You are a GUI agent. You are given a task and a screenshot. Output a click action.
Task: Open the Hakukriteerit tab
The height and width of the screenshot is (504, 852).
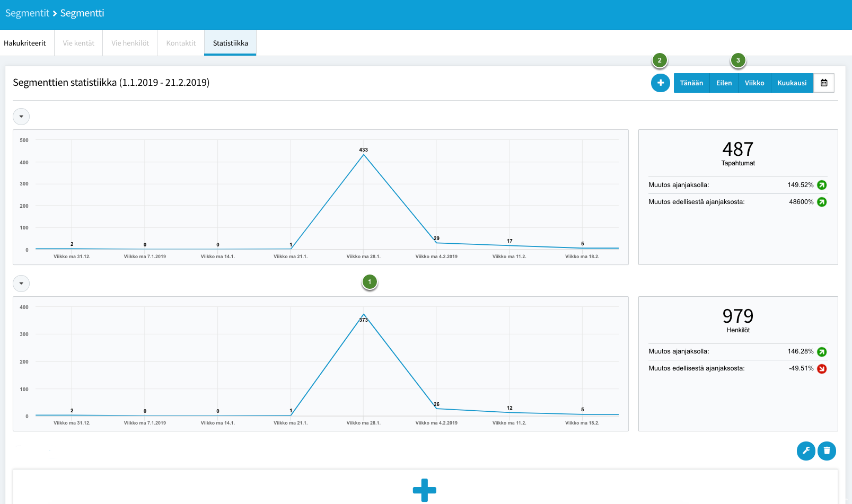25,43
